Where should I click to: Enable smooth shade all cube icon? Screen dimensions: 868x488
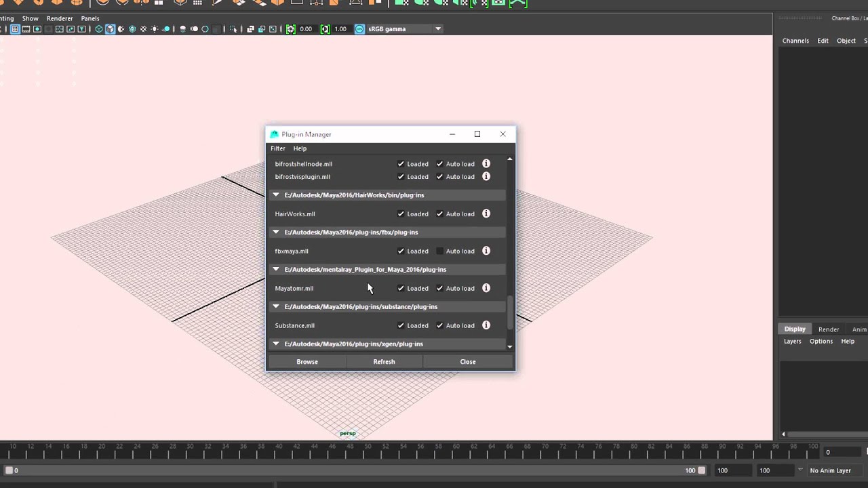pos(110,29)
